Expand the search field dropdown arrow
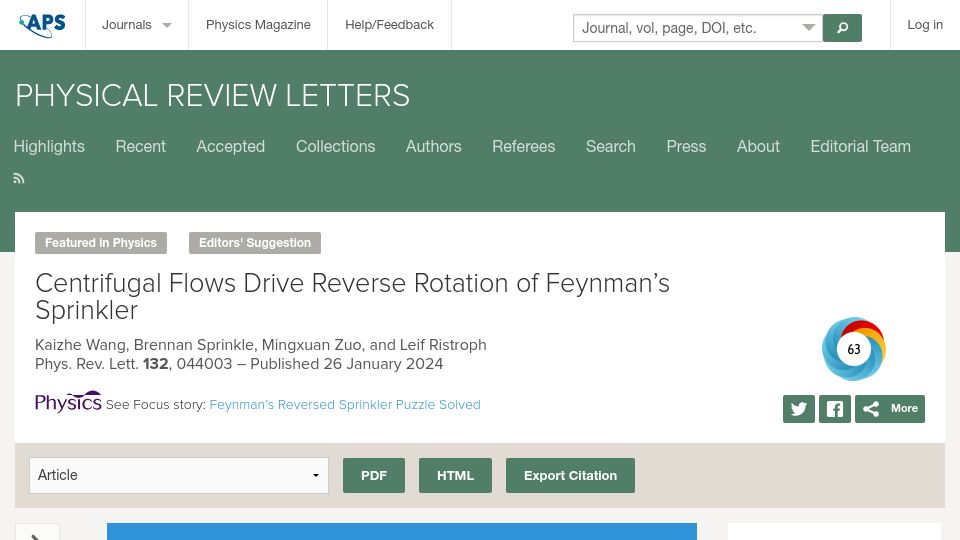The height and width of the screenshot is (540, 960). point(809,28)
